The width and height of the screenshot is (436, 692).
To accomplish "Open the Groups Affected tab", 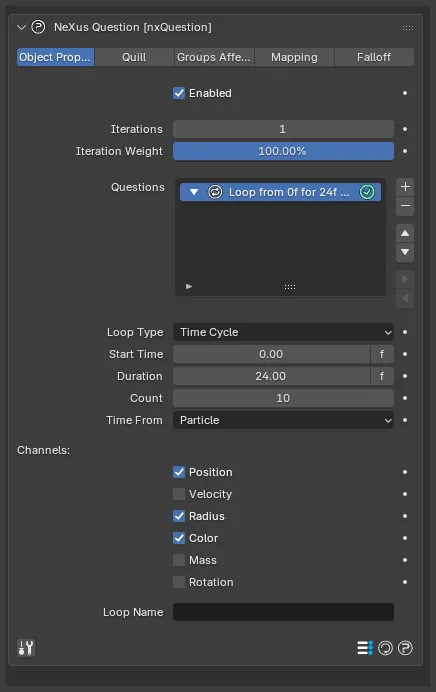I will click(214, 57).
